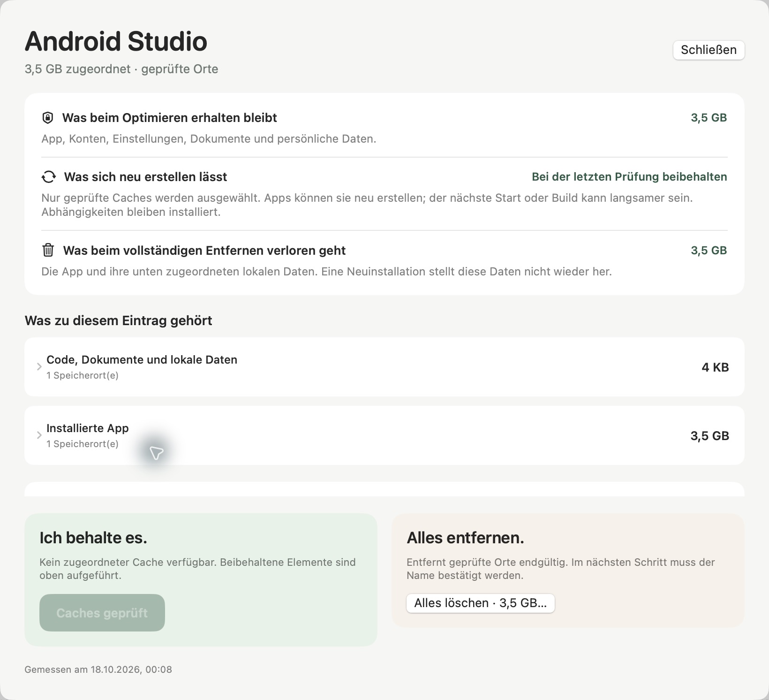Click Die App und ihre unten zugeordneten text
Viewport: 769px width, 700px height.
pyautogui.click(x=326, y=272)
